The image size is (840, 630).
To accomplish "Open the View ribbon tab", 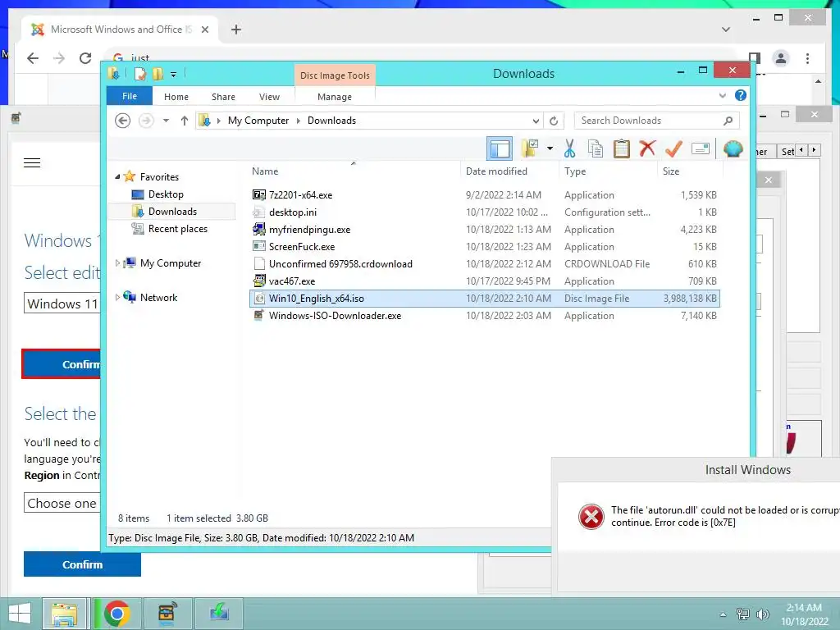I will coord(269,97).
